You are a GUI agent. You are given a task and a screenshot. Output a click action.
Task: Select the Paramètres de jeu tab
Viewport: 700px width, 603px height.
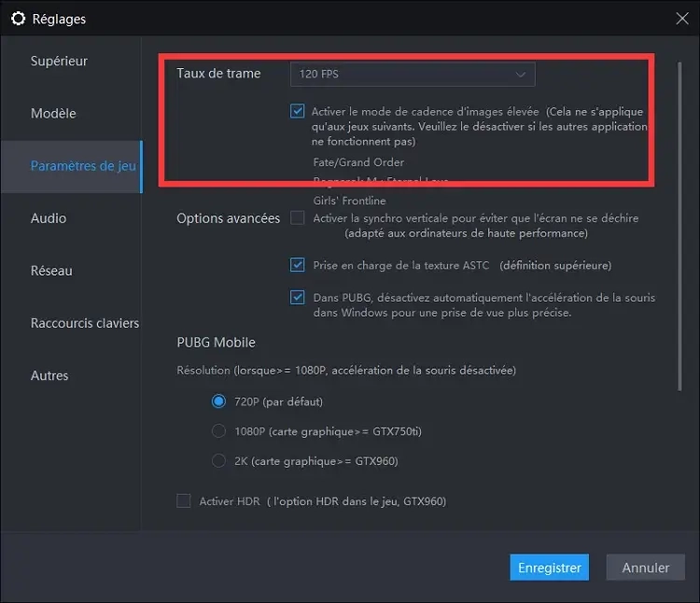pyautogui.click(x=83, y=166)
